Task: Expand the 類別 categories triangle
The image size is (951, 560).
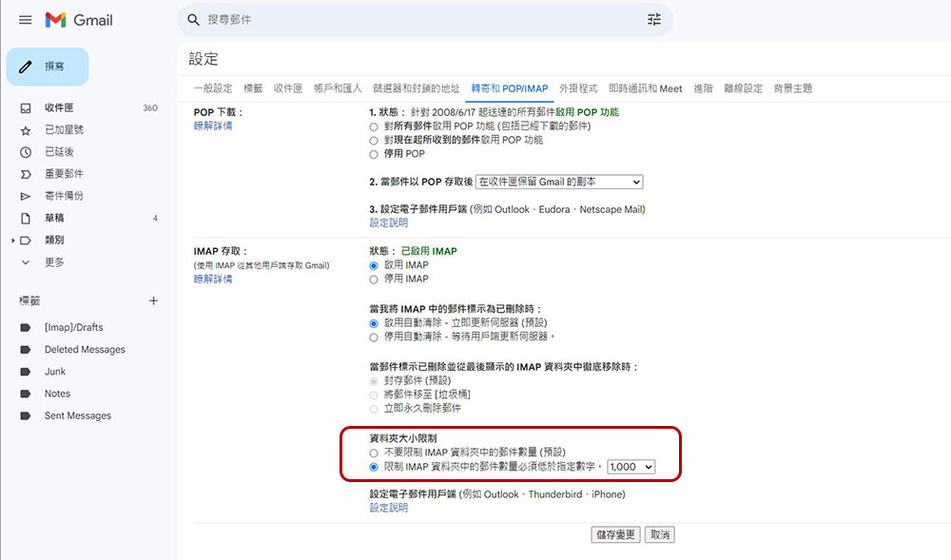Action: click(x=12, y=241)
